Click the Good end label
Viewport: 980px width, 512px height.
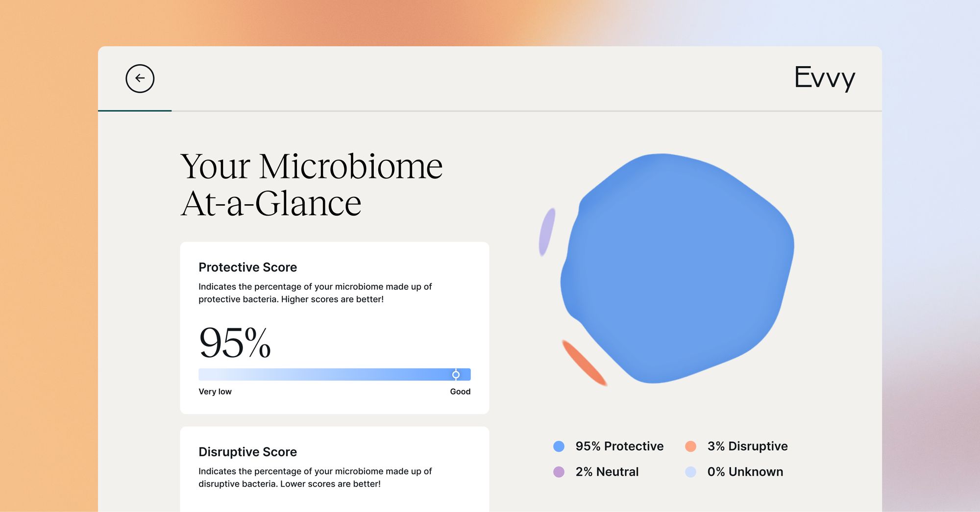click(460, 391)
